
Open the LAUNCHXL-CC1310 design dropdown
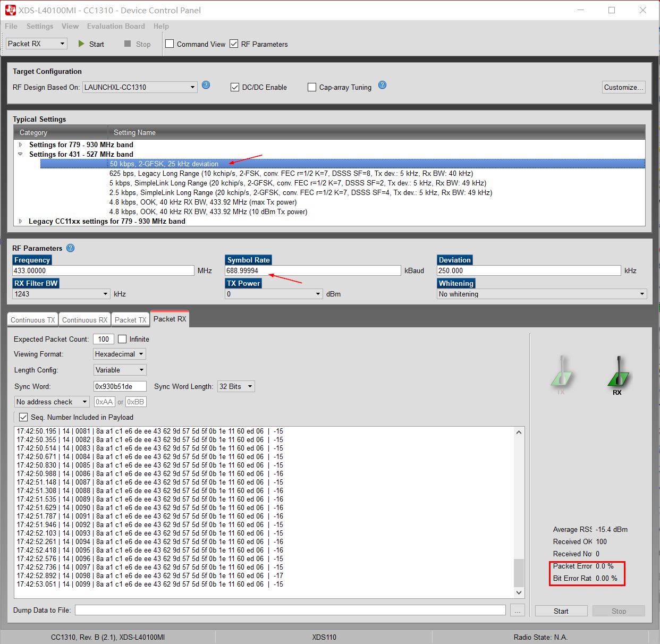click(x=140, y=87)
